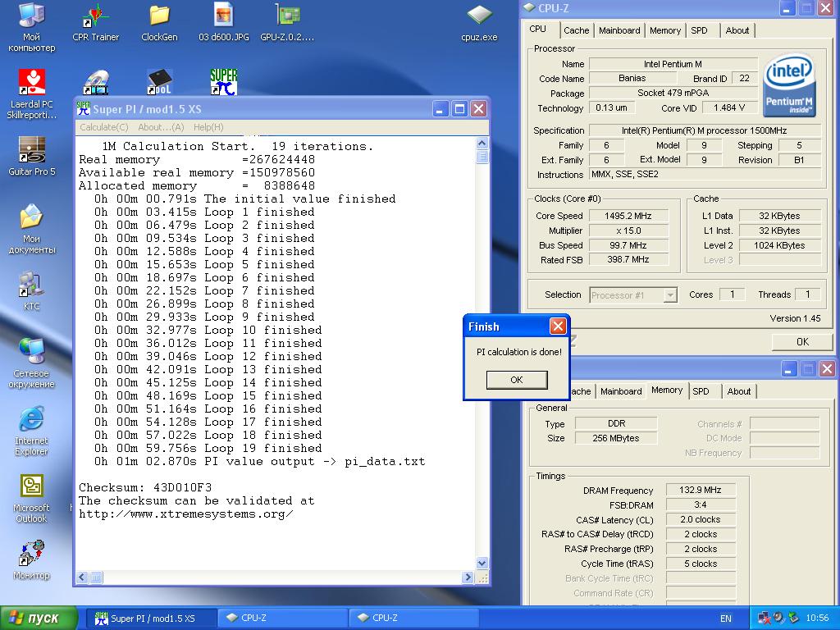Screen dimensions: 840x630
Task: Open the Calculate menu in Super PI
Action: (x=104, y=127)
